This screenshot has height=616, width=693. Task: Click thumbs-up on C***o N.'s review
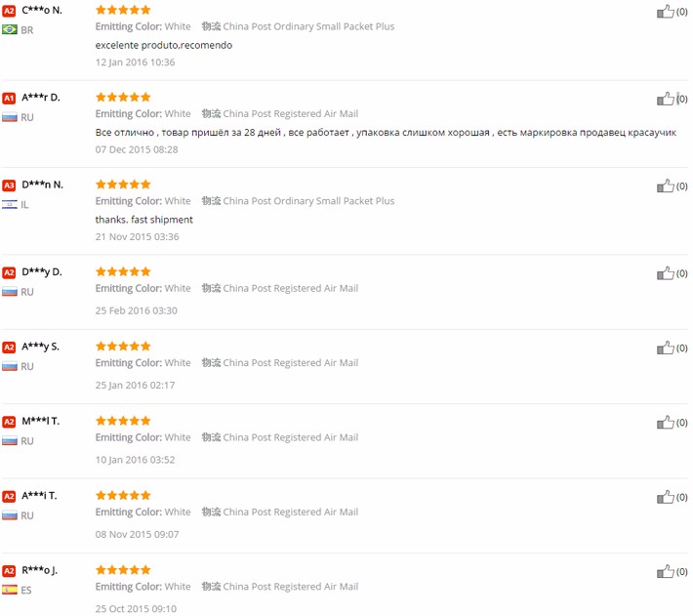pyautogui.click(x=666, y=12)
